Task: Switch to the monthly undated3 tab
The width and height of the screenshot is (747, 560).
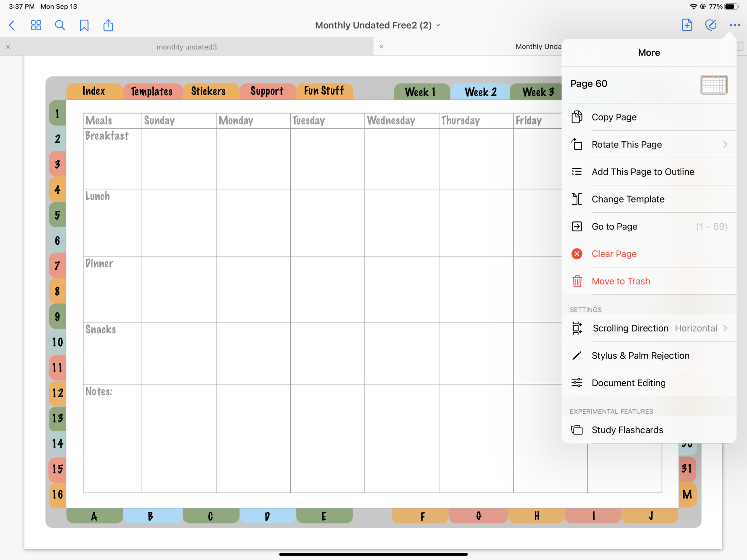Action: coord(186,47)
